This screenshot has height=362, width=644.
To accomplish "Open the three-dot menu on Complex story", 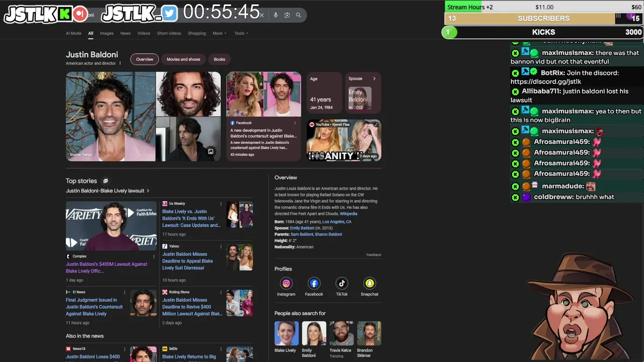I will [154, 256].
